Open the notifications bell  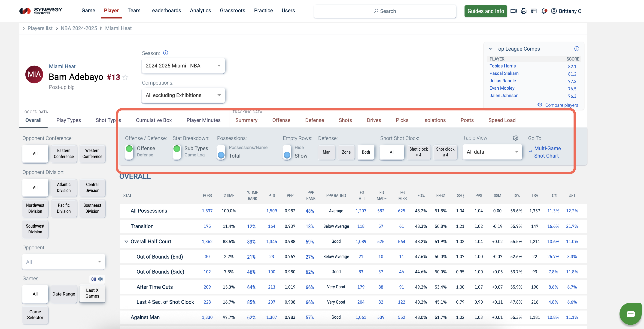pyautogui.click(x=544, y=11)
